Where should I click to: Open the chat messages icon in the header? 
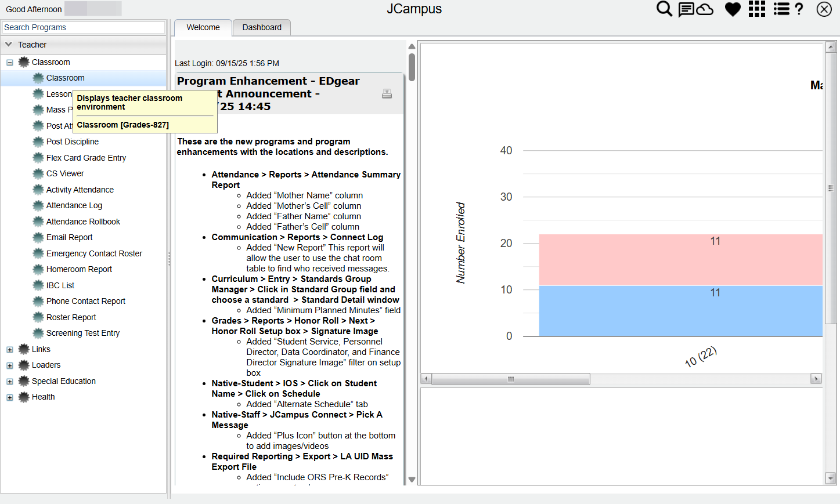coord(686,9)
